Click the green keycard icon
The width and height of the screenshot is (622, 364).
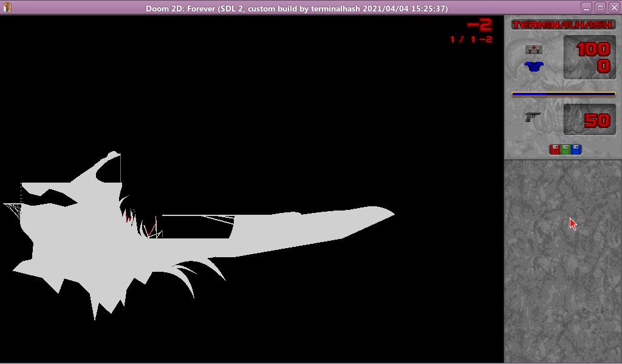pos(566,149)
